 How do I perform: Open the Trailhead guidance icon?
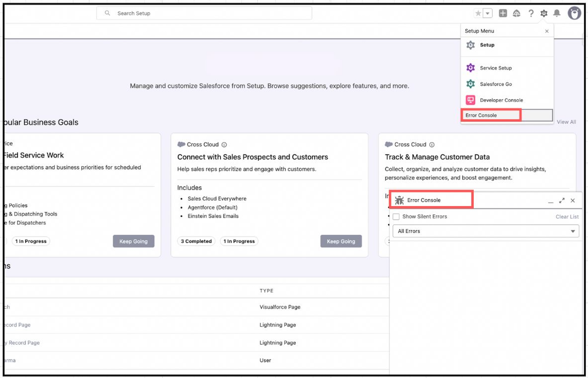point(517,13)
